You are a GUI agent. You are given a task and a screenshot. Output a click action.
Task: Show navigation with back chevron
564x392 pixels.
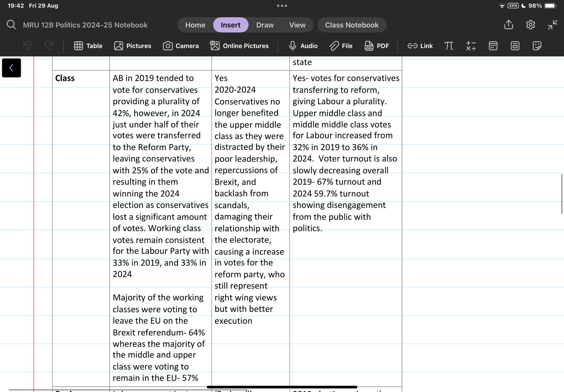pyautogui.click(x=11, y=68)
